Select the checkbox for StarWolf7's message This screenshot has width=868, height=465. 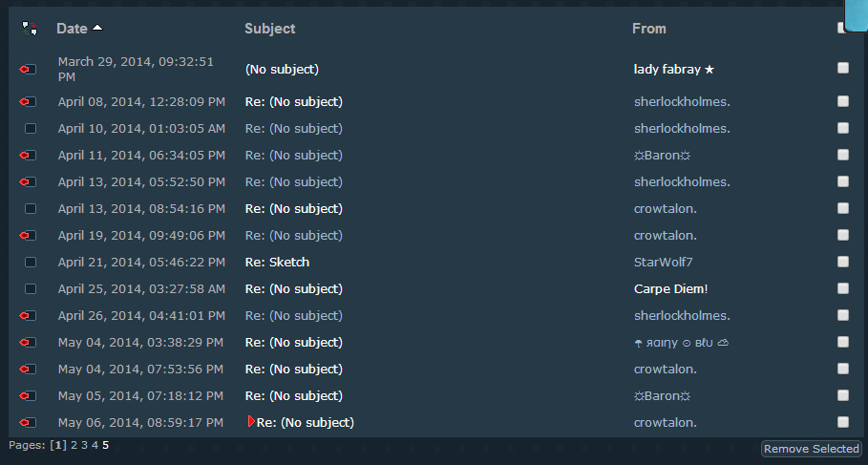(x=843, y=262)
